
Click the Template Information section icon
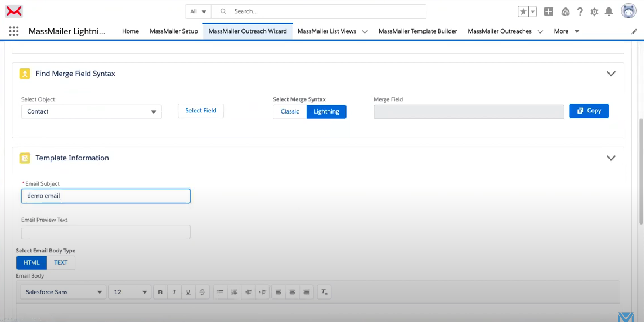click(25, 158)
